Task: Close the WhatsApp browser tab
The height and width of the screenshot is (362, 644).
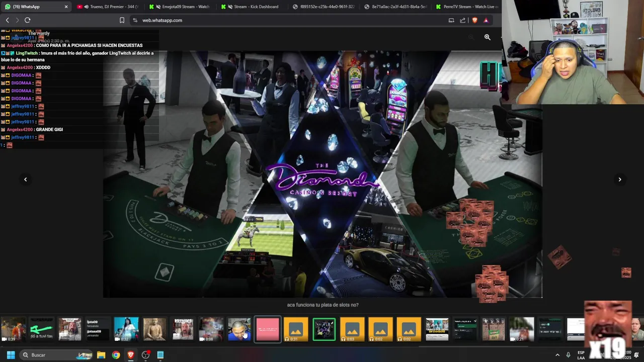Action: (x=66, y=7)
